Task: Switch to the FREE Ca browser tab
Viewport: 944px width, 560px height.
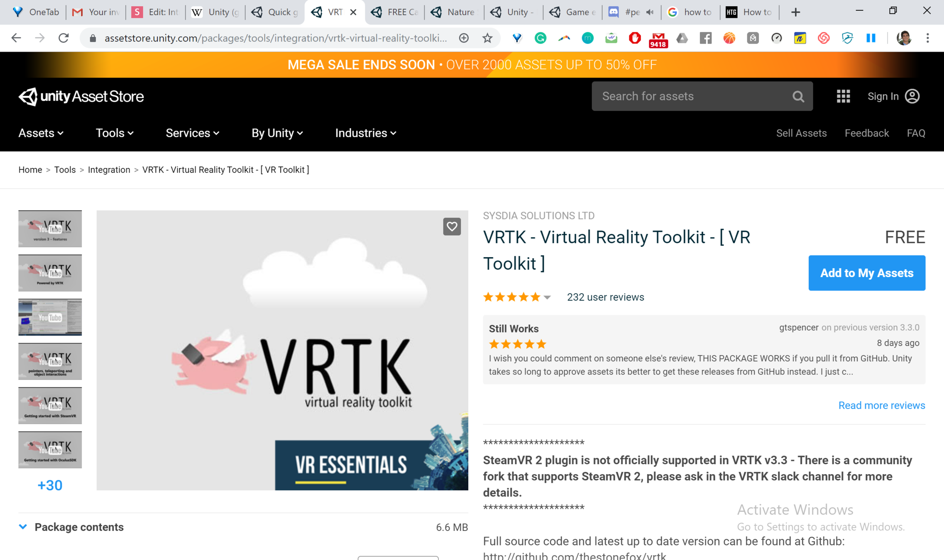Action: pyautogui.click(x=394, y=12)
